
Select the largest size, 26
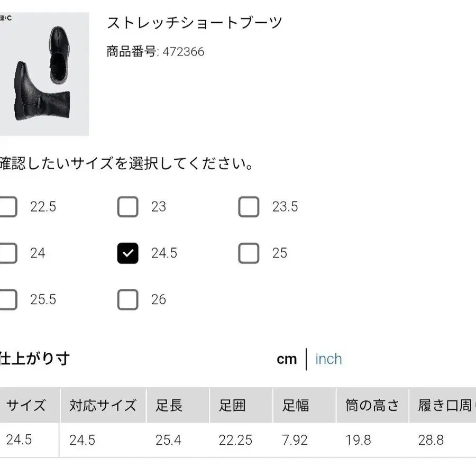127,299
